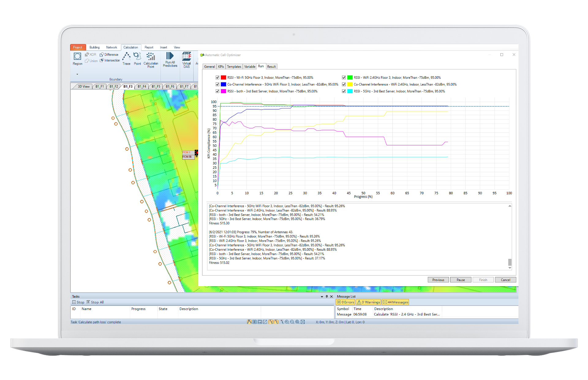This screenshot has height=380, width=588.
Task: Uncheck Co-Channel Interference WiFi 2.4GHz series
Action: (x=344, y=84)
